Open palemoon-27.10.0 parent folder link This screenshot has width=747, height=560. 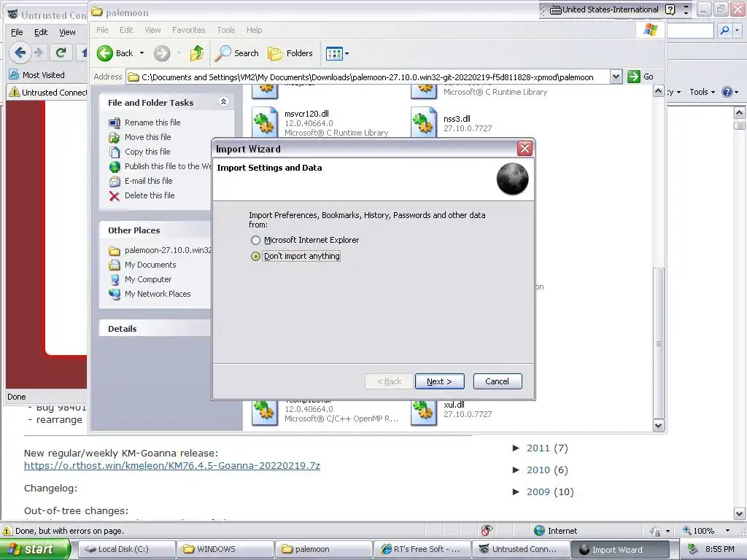(x=168, y=250)
